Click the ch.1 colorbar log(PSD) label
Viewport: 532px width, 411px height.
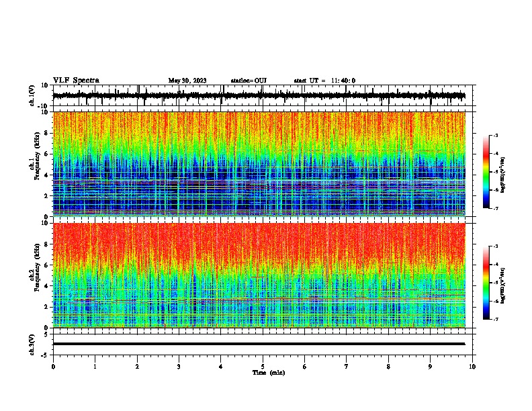point(503,175)
